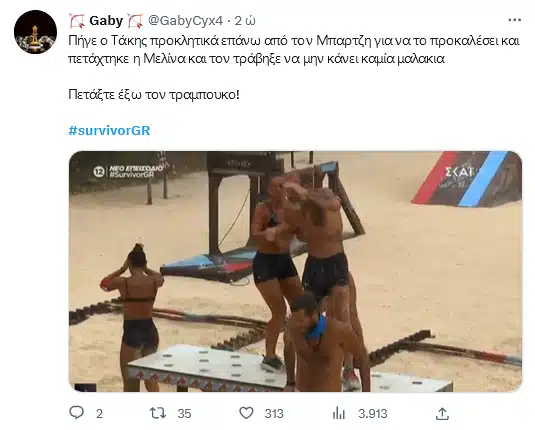Click the like count 313
This screenshot has height=430, width=535.
click(x=274, y=414)
